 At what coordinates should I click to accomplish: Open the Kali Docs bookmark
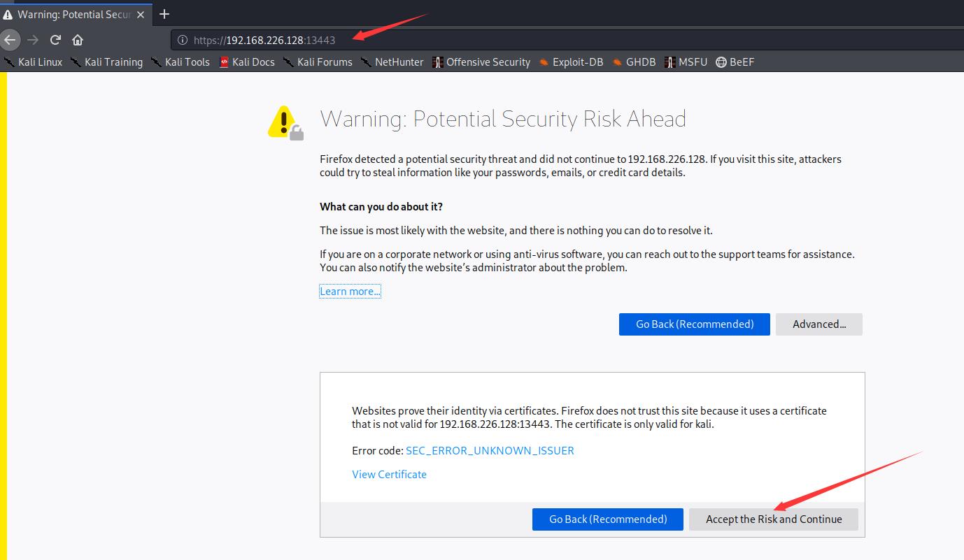pos(247,62)
